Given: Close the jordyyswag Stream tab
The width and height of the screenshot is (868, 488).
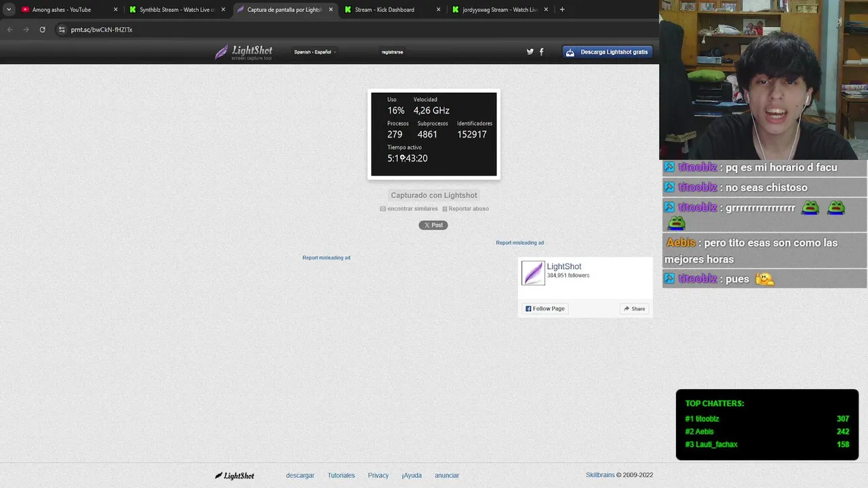Looking at the screenshot, I should [x=546, y=9].
